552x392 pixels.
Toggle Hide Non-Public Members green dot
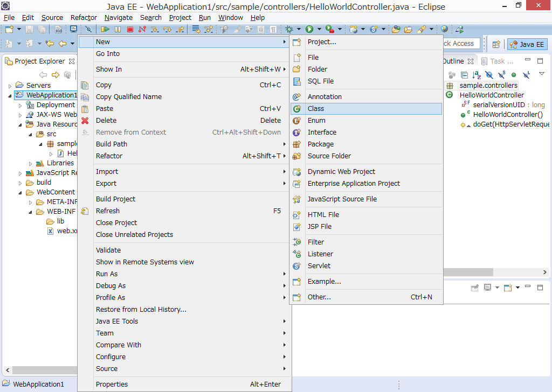(x=514, y=75)
